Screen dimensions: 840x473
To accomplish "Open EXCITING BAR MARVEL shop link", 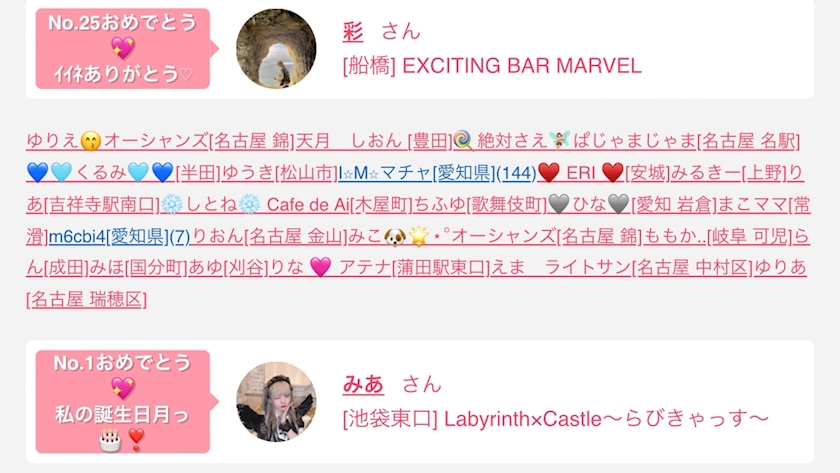I will pos(492,66).
